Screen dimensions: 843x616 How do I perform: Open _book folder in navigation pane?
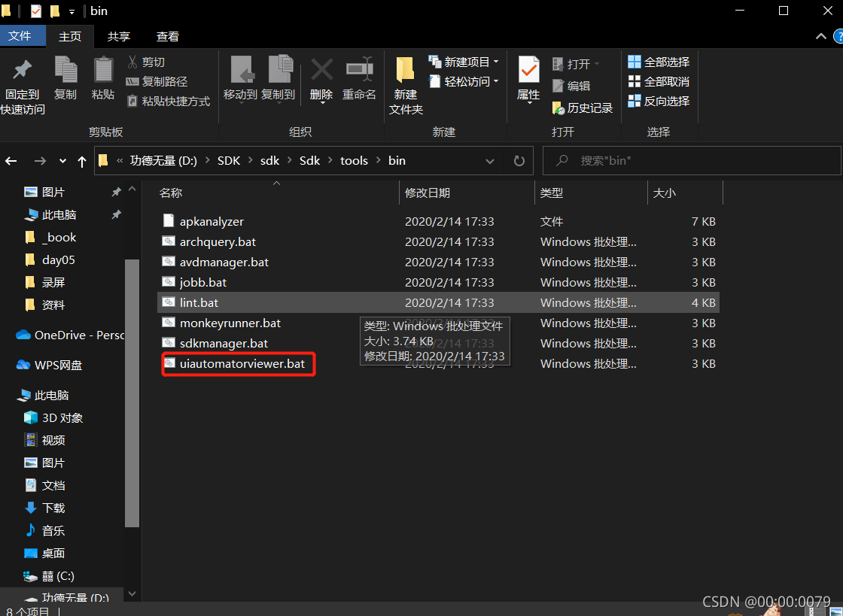59,238
